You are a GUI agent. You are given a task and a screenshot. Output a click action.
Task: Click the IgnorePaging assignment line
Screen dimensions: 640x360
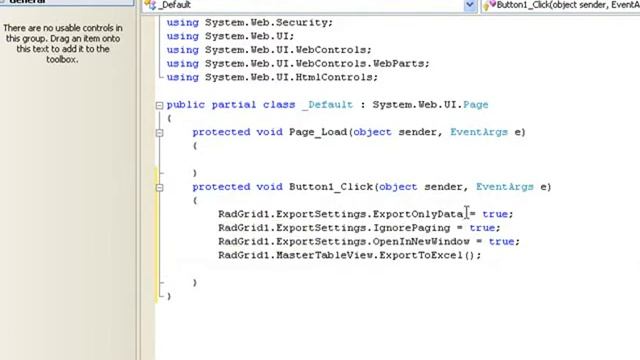(359, 228)
